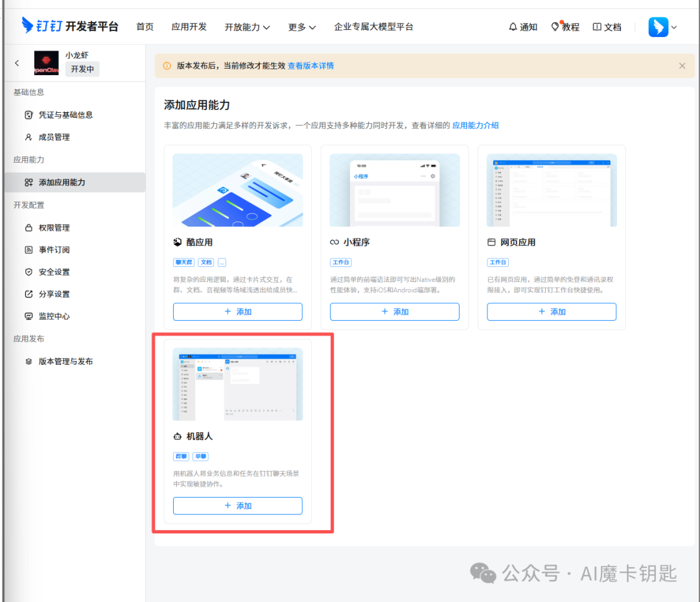The width and height of the screenshot is (700, 602).
Task: Add the 网页应用 capability
Action: pos(552,312)
